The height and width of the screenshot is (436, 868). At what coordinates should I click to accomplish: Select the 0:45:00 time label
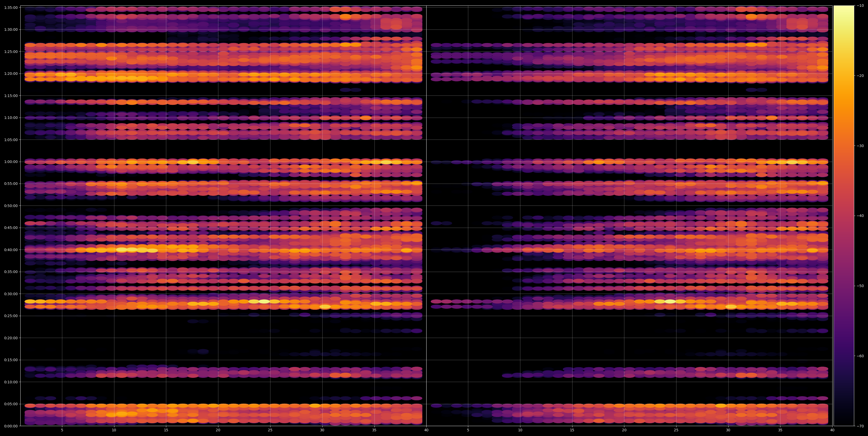pos(11,228)
